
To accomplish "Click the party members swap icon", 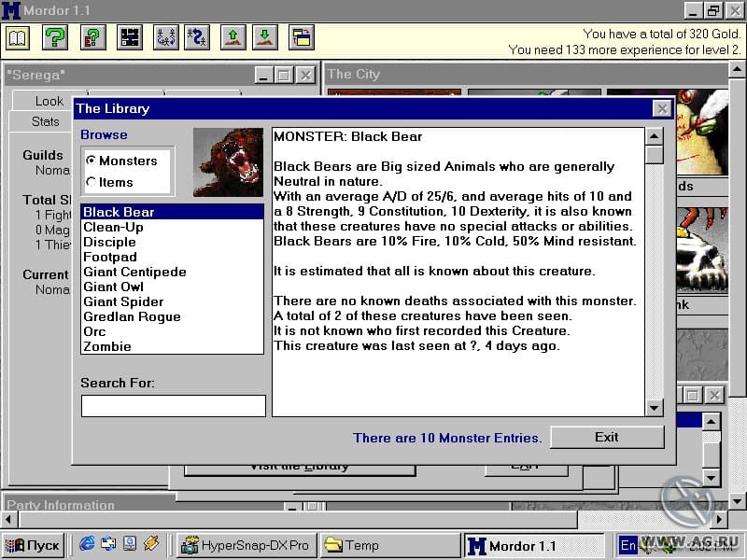I will (x=166, y=37).
